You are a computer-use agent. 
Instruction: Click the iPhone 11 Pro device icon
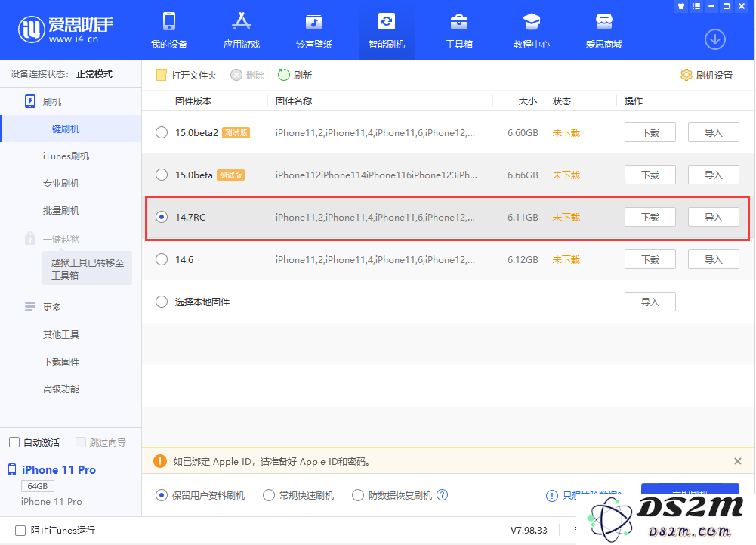(12, 469)
